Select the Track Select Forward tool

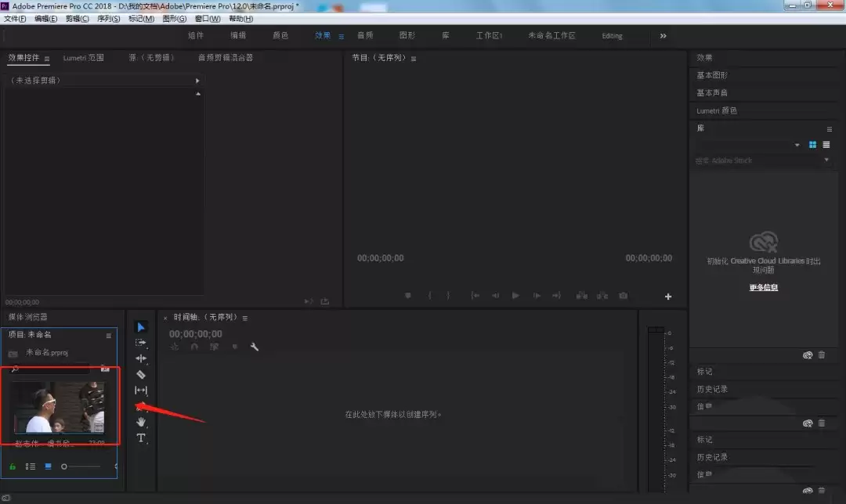[x=141, y=343]
